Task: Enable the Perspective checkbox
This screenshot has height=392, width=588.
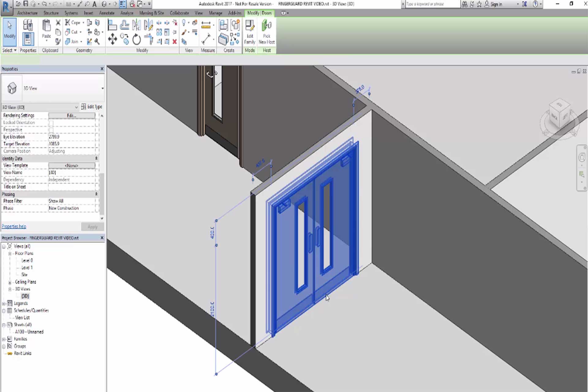Action: tap(51, 130)
